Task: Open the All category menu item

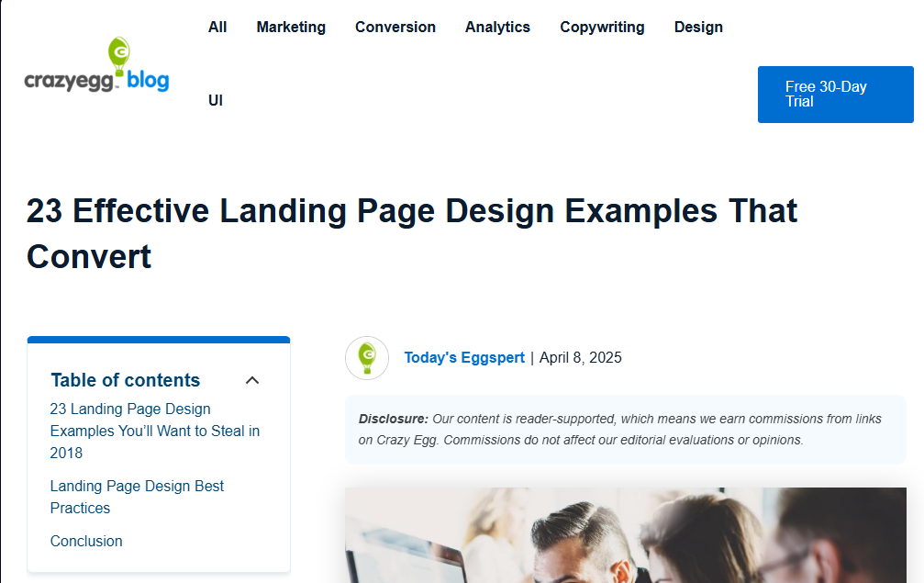Action: pyautogui.click(x=217, y=28)
